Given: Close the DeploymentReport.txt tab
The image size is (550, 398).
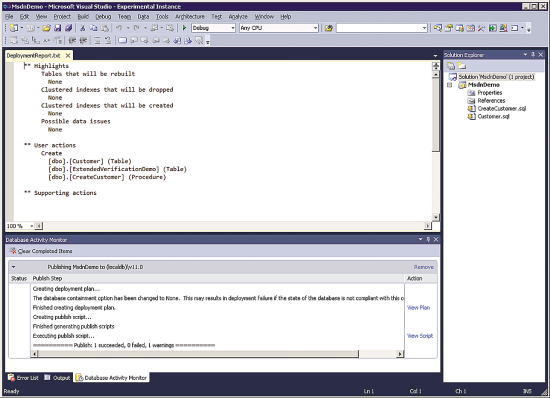Looking at the screenshot, I should [68, 55].
